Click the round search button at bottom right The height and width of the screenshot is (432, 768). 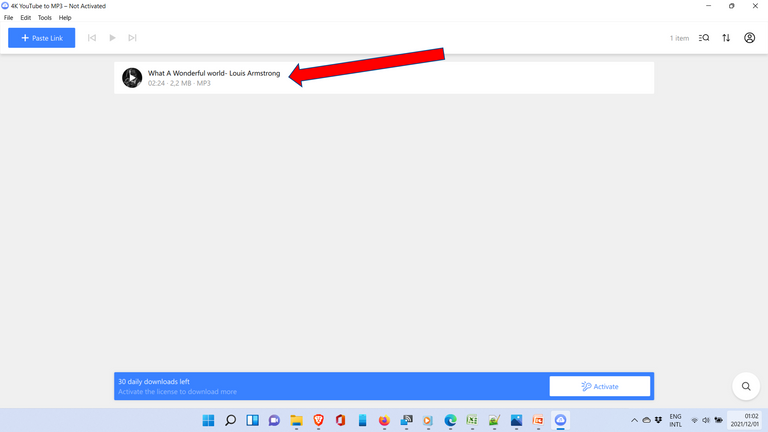tap(745, 386)
